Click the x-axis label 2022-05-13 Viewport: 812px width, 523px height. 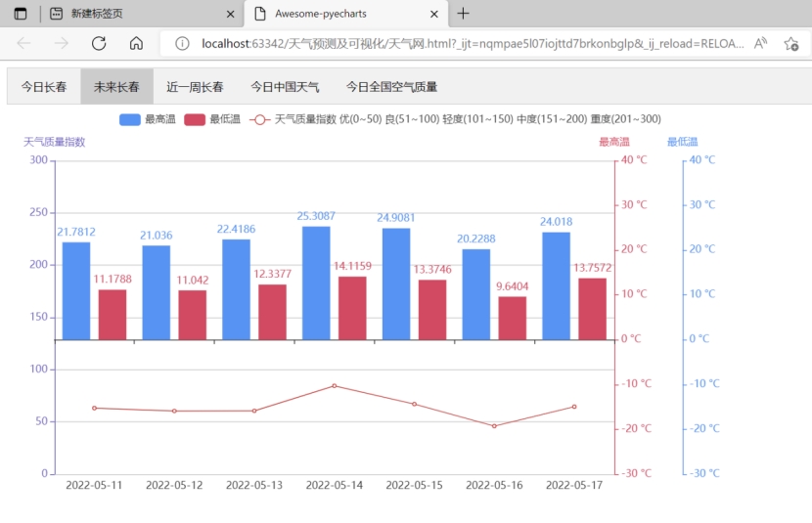tap(253, 485)
